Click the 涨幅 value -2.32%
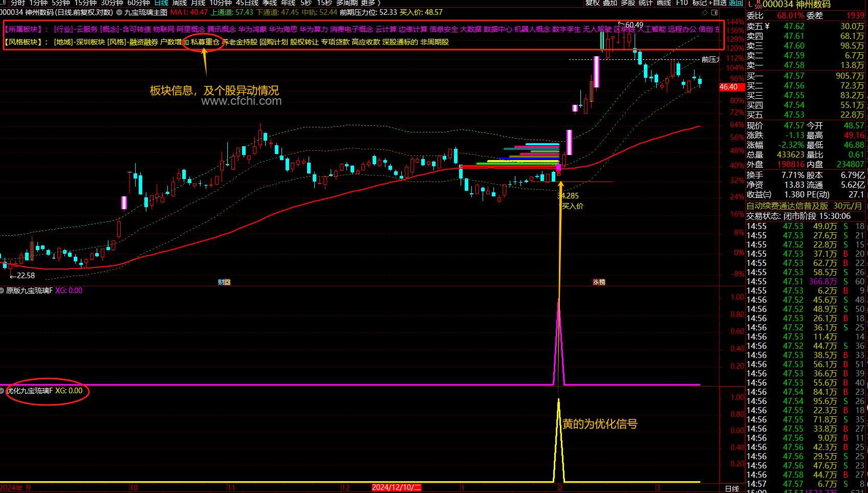 (x=791, y=145)
